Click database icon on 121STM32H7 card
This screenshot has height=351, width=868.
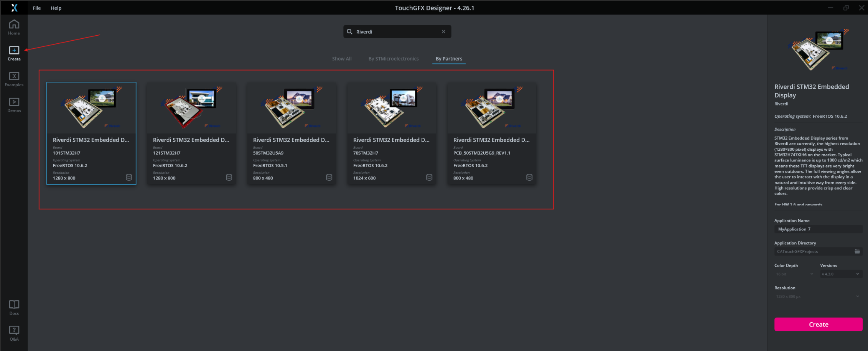[x=229, y=177]
